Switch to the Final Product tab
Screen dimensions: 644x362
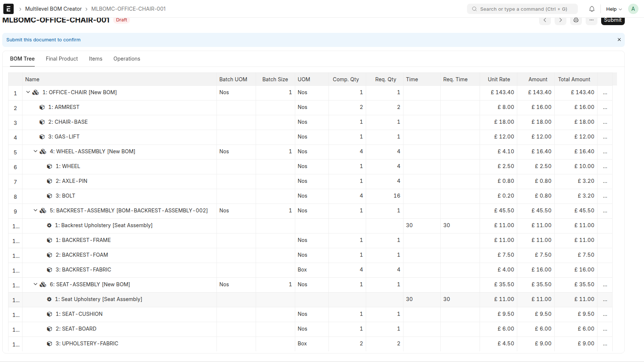click(62, 59)
